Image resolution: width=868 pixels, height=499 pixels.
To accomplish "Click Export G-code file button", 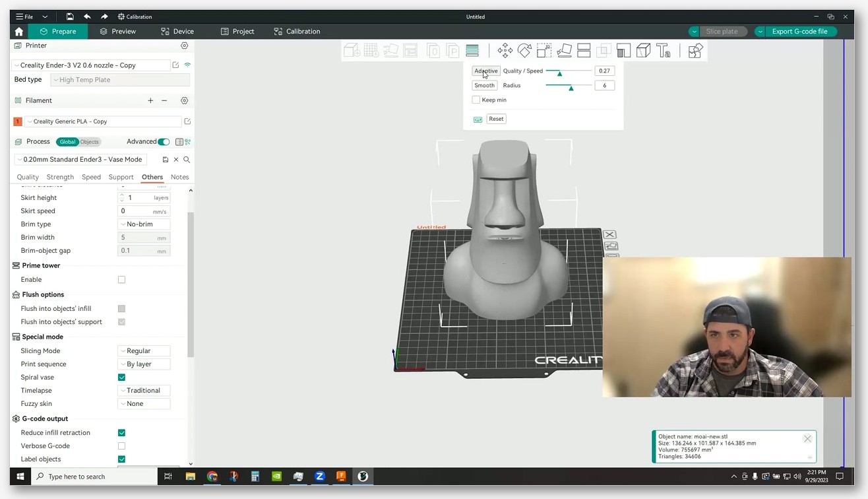I will [799, 31].
